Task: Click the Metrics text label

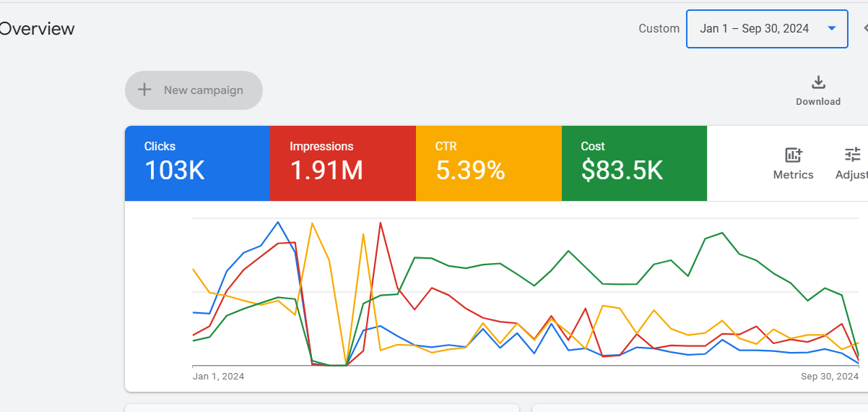Action: (793, 175)
